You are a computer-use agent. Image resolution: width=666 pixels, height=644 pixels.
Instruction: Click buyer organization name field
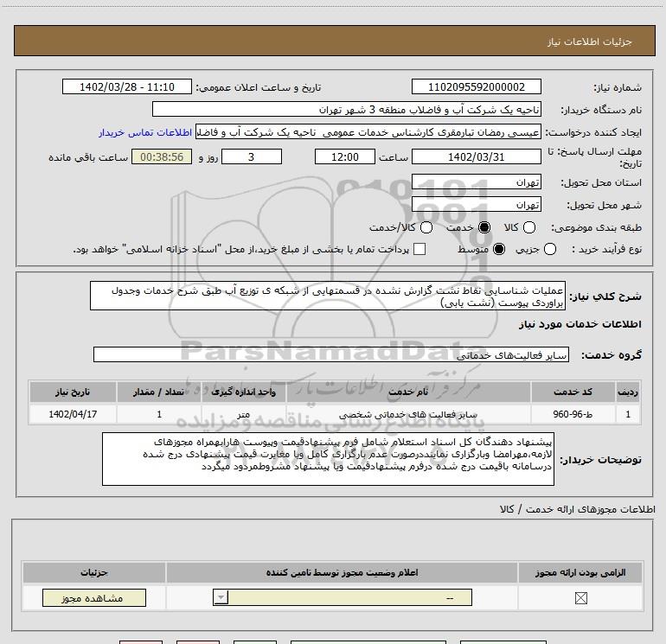(347, 110)
